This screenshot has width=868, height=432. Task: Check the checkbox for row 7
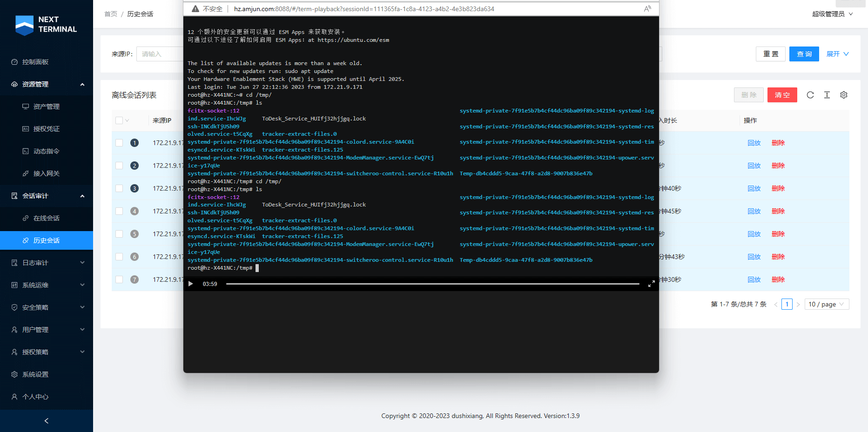point(119,279)
